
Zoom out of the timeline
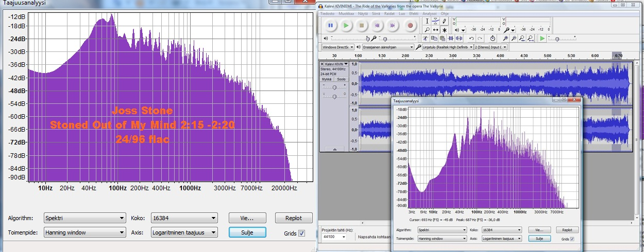(x=514, y=39)
